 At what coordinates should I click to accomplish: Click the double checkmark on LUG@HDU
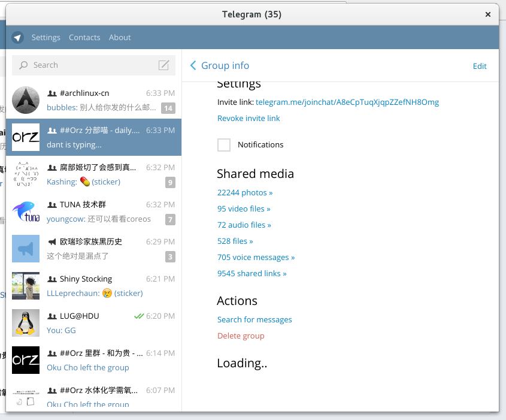[139, 316]
